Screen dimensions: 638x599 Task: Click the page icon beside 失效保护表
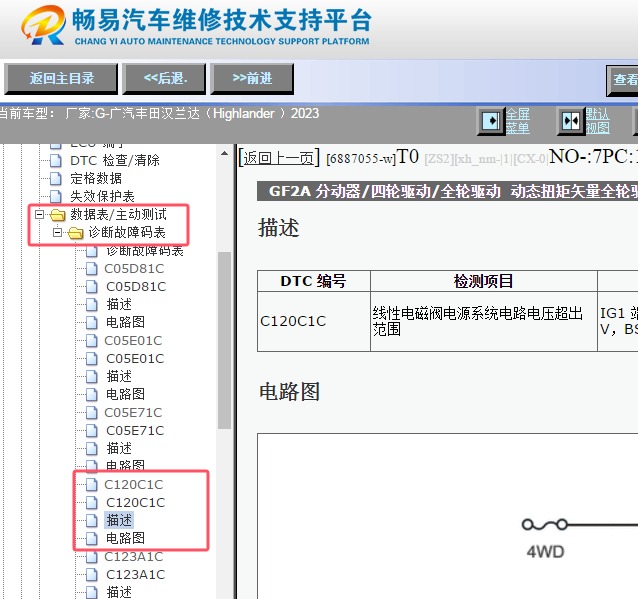55,196
